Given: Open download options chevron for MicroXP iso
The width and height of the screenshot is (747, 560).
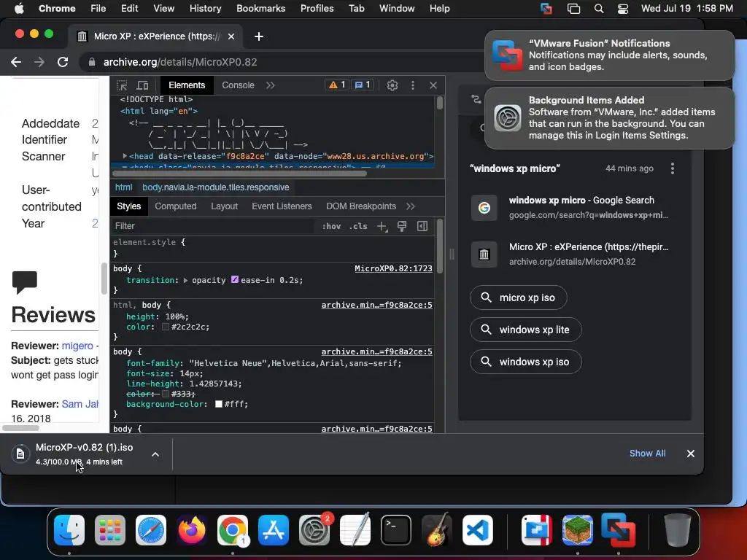Looking at the screenshot, I should [155, 454].
